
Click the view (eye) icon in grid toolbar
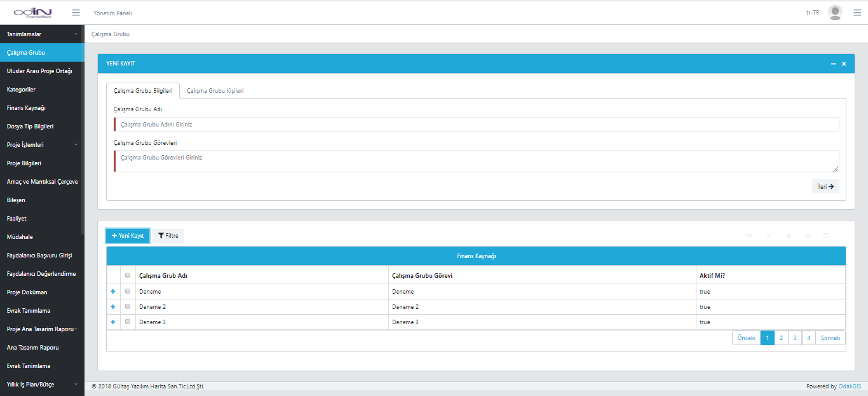749,236
